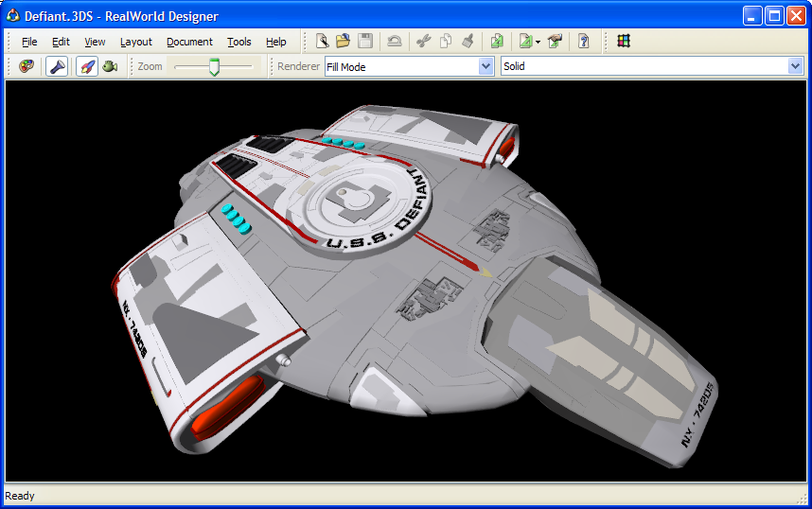The width and height of the screenshot is (812, 509).
Task: Click the Ready status bar text
Action: click(20, 496)
